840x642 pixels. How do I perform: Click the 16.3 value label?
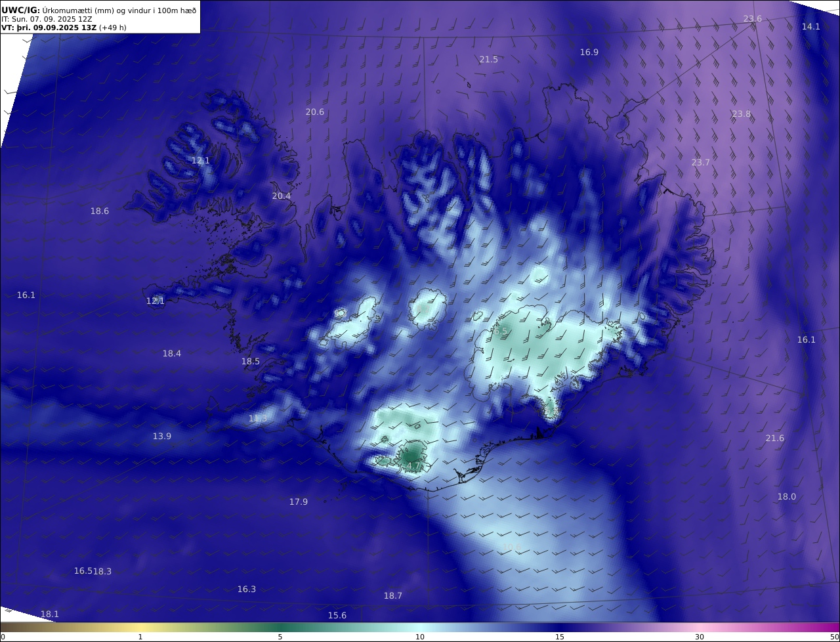[x=247, y=589]
